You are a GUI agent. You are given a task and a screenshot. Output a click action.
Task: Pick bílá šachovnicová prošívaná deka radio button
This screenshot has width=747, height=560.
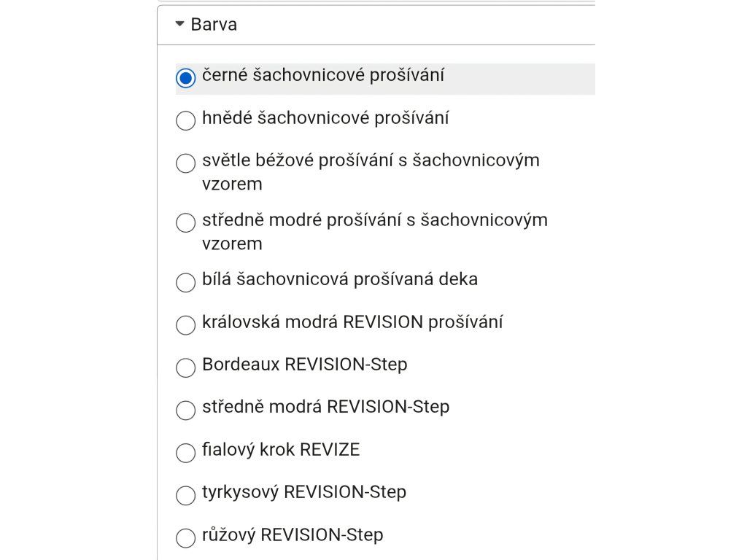(x=186, y=282)
